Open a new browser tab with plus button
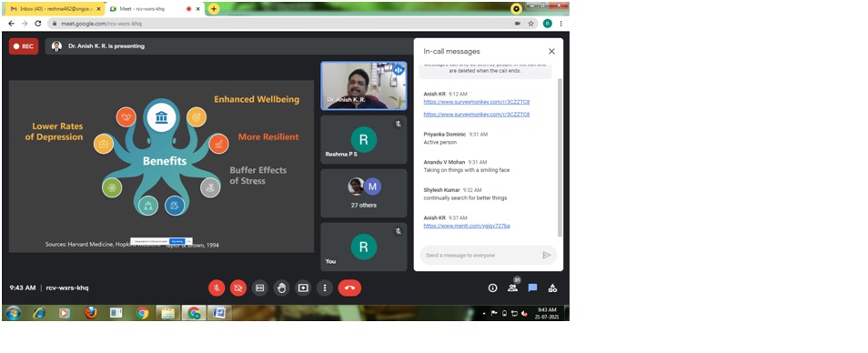 tap(213, 9)
